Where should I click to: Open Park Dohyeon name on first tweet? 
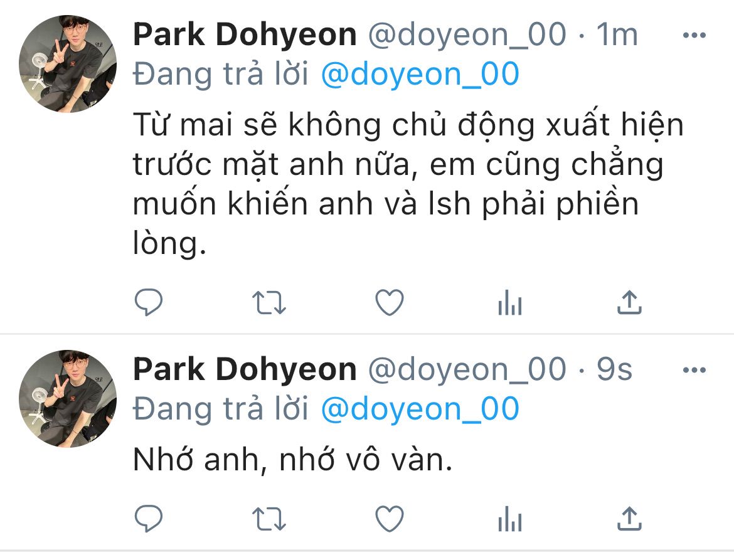[x=245, y=34]
